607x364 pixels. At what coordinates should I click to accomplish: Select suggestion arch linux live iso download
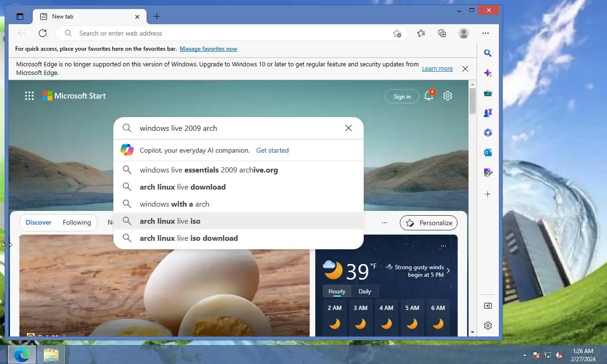[x=239, y=238]
